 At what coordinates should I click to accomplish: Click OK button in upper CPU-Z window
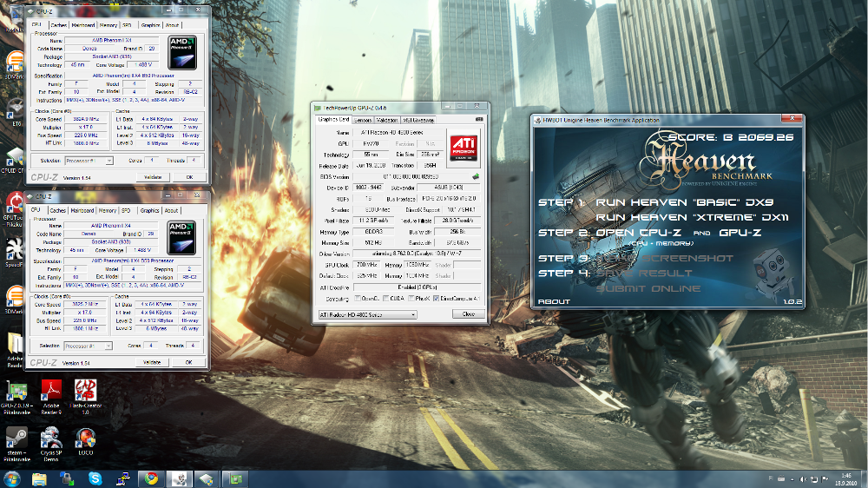pos(189,177)
